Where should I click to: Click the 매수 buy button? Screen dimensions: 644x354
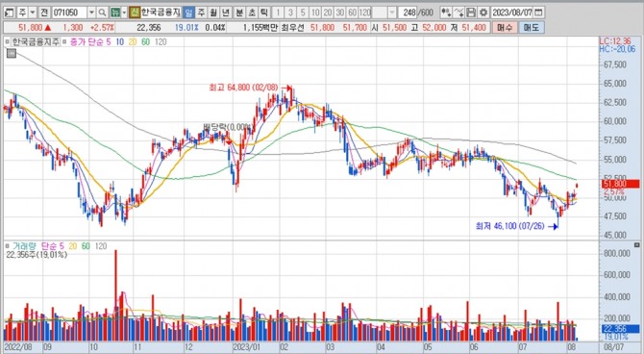[505, 28]
